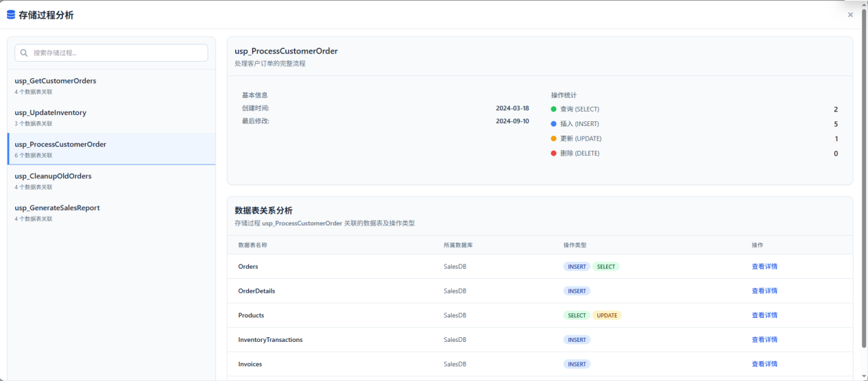
Task: Close the 存储过程分析 dialog
Action: [x=850, y=14]
